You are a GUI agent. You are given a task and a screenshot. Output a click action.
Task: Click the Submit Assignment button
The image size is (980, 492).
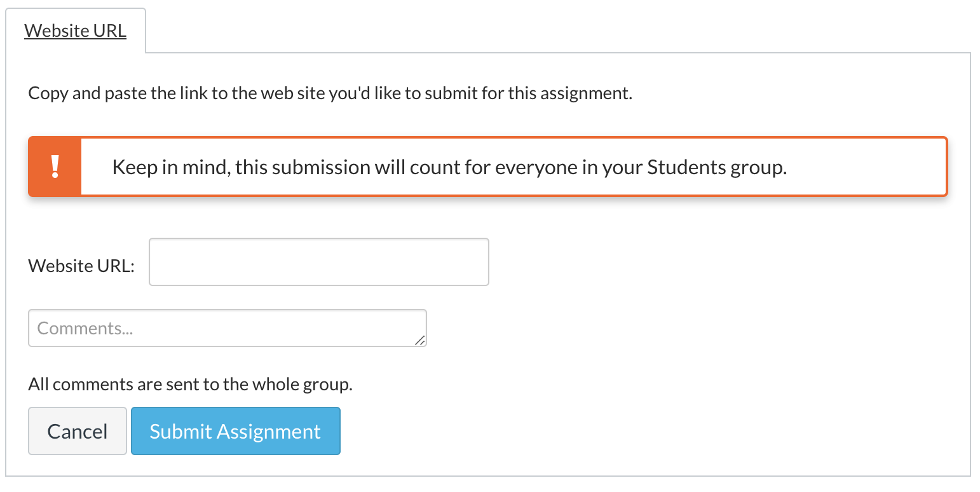[x=235, y=431]
